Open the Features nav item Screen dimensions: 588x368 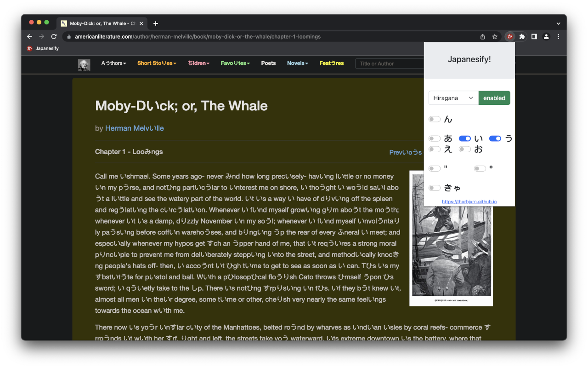tap(332, 63)
